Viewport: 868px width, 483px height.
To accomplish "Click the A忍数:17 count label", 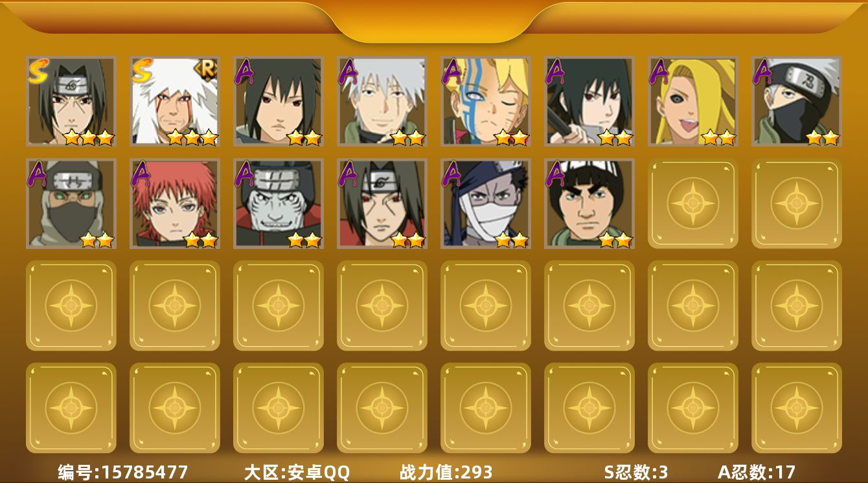I will [x=756, y=472].
